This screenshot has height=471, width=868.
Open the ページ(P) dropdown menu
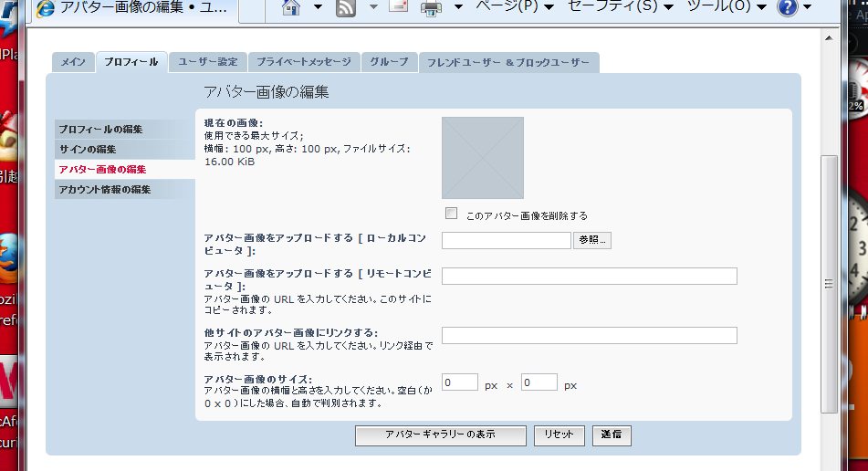[516, 8]
